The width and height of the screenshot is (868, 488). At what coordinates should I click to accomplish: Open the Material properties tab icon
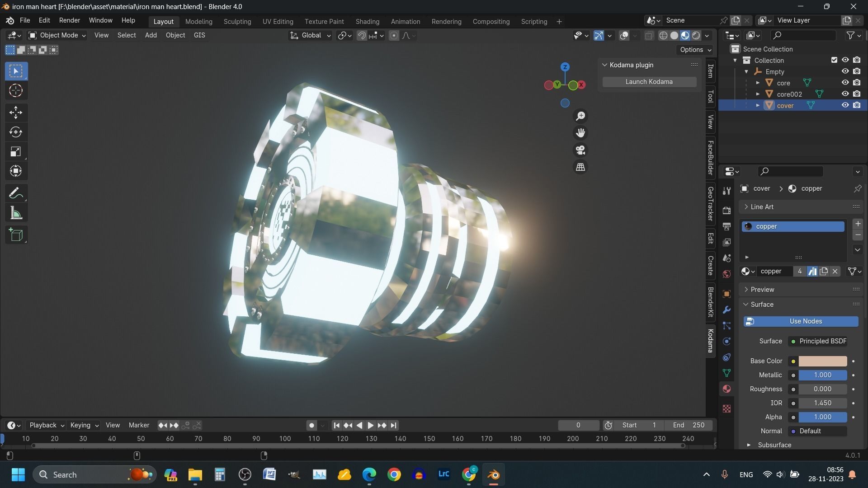726,389
